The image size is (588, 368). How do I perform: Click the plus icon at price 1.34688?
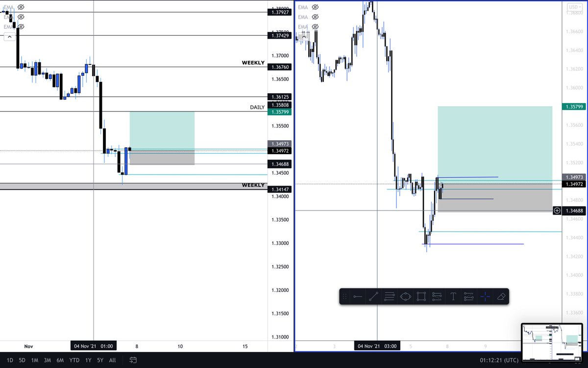coord(557,210)
